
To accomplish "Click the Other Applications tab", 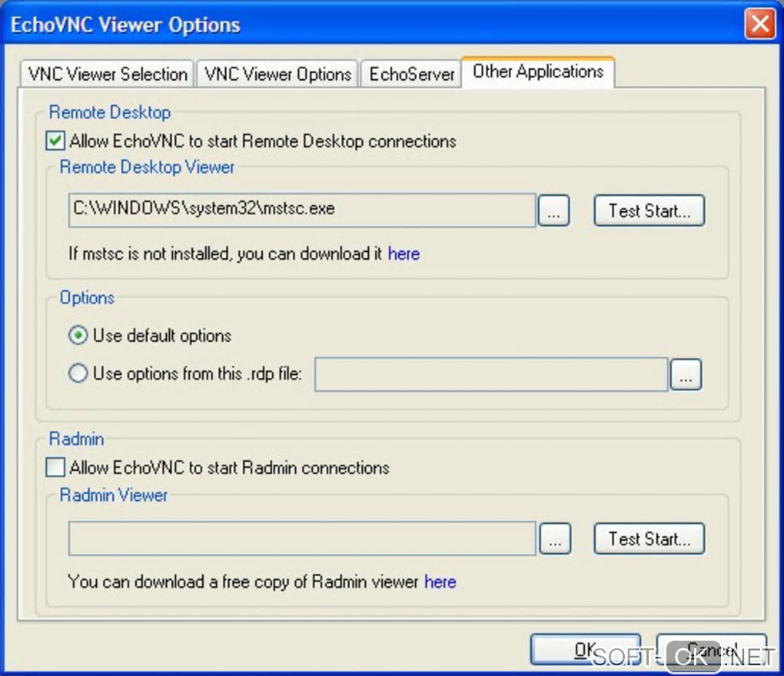I will [538, 72].
